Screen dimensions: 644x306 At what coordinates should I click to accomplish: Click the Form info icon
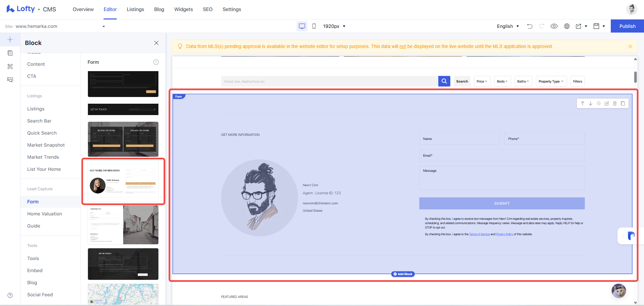pos(156,62)
